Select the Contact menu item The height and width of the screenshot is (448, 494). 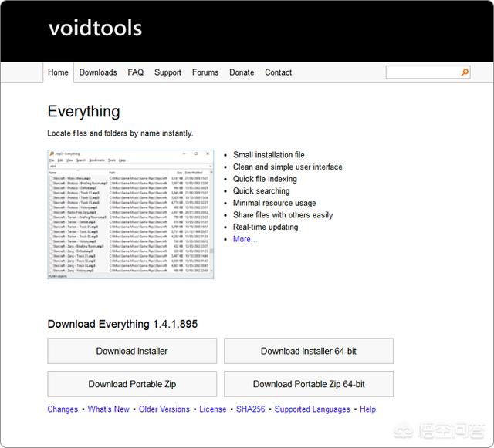click(x=278, y=72)
